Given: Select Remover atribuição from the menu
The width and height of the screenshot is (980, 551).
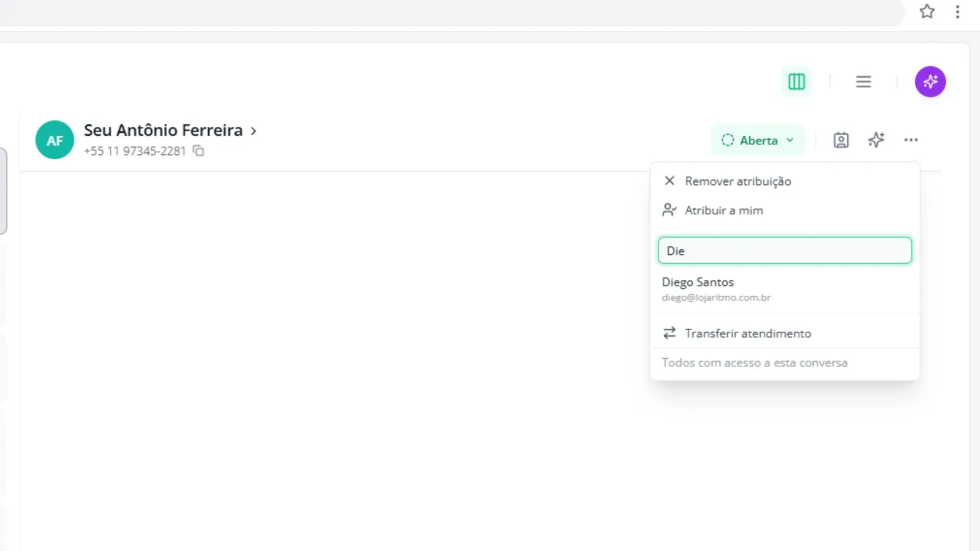Looking at the screenshot, I should click(x=785, y=181).
